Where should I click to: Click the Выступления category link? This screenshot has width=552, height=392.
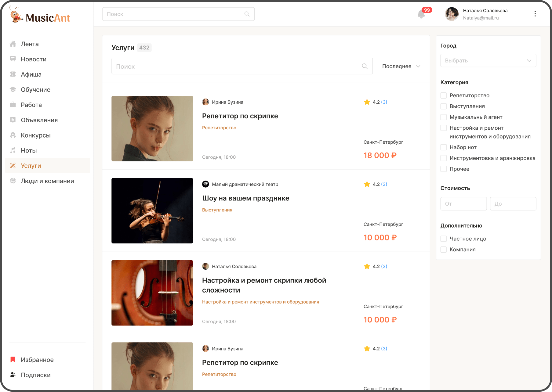217,210
